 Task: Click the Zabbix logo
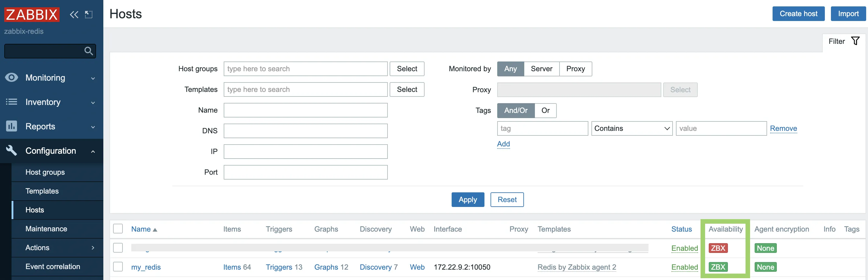coord(32,15)
